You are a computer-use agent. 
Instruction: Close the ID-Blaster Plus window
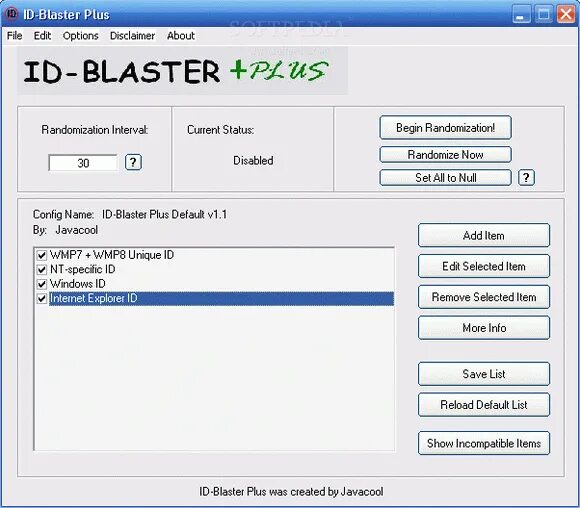pyautogui.click(x=566, y=14)
